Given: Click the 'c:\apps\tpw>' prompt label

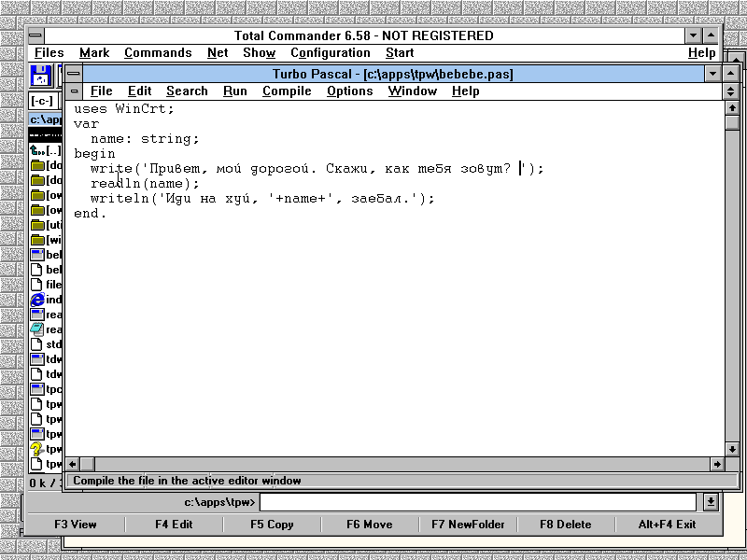Looking at the screenshot, I should [x=219, y=502].
